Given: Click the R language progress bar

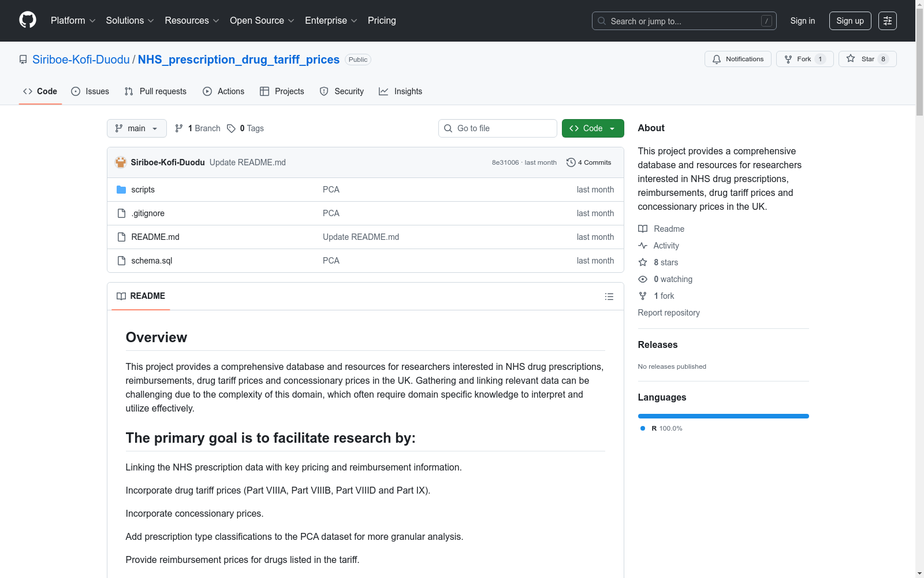Looking at the screenshot, I should [724, 416].
